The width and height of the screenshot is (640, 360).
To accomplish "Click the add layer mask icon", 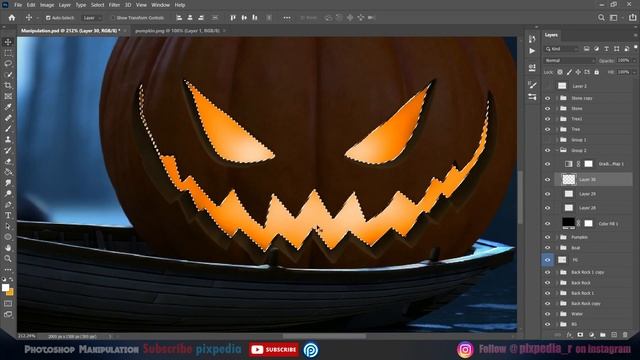I will tap(580, 335).
